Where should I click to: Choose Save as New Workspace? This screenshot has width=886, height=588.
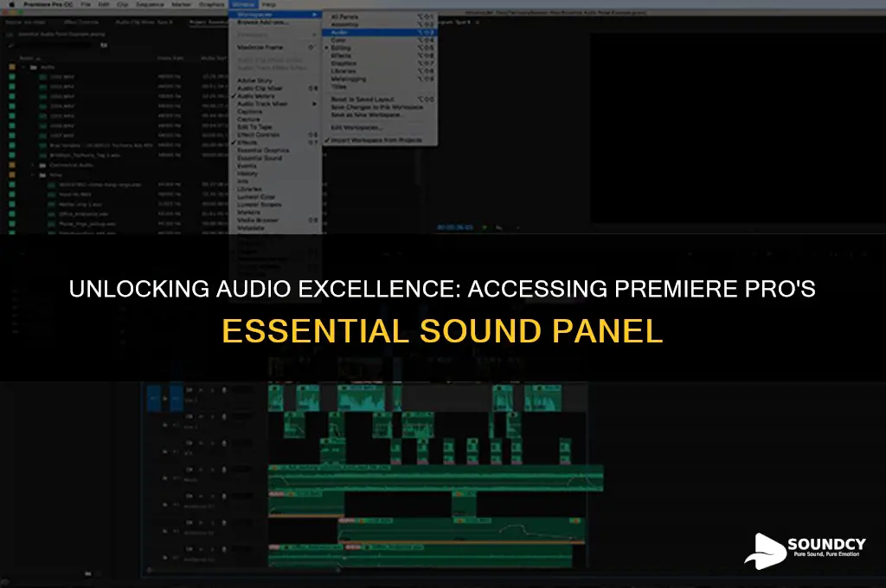pos(380,115)
